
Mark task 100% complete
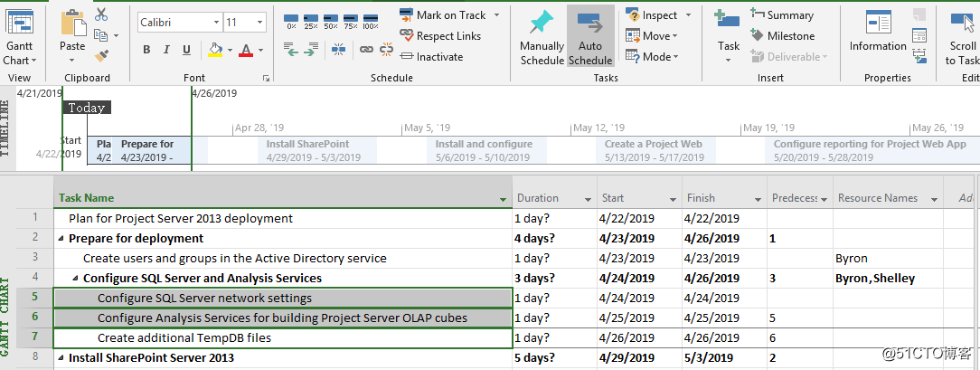click(371, 21)
